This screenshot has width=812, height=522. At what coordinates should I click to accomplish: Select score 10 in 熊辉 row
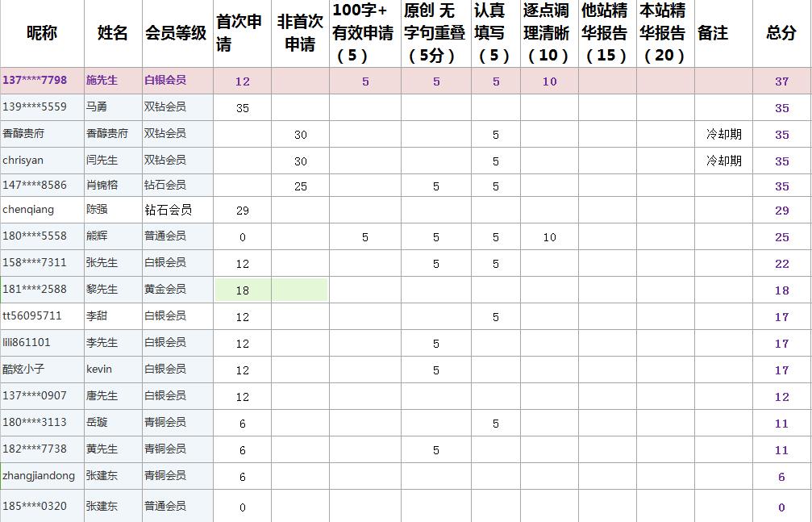549,237
